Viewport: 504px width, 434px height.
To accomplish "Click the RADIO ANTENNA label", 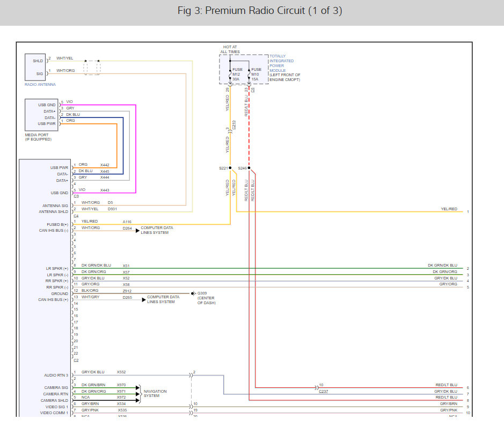I will click(x=40, y=84).
